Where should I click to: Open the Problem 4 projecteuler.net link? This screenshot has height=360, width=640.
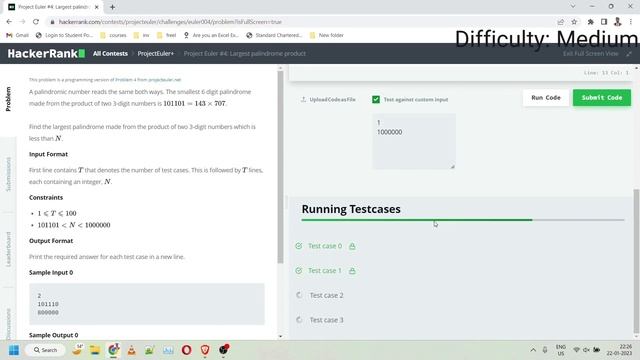[x=148, y=80]
